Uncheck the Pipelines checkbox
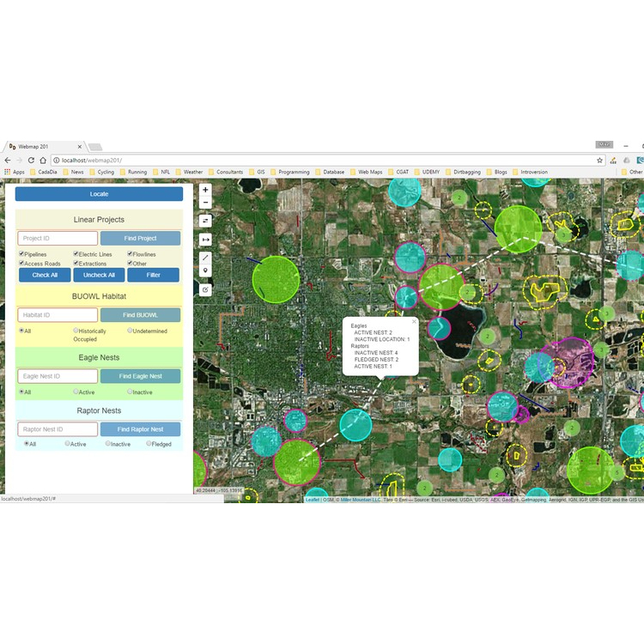The image size is (644, 644). [x=21, y=253]
